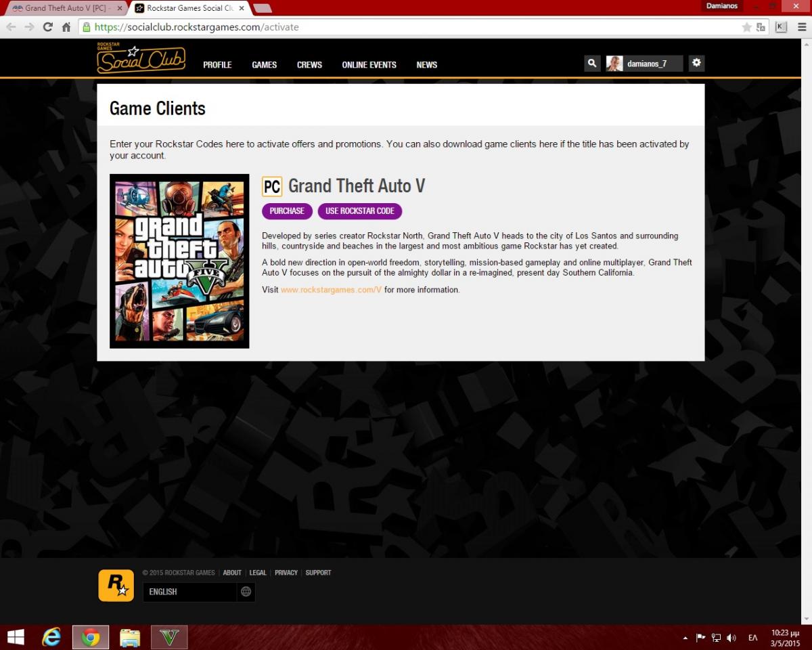Viewport: 812px width, 650px height.
Task: Open a new browser tab
Action: tap(262, 8)
